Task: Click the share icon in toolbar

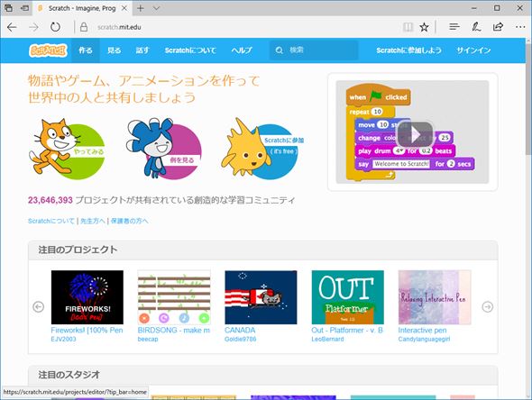Action: [498, 27]
